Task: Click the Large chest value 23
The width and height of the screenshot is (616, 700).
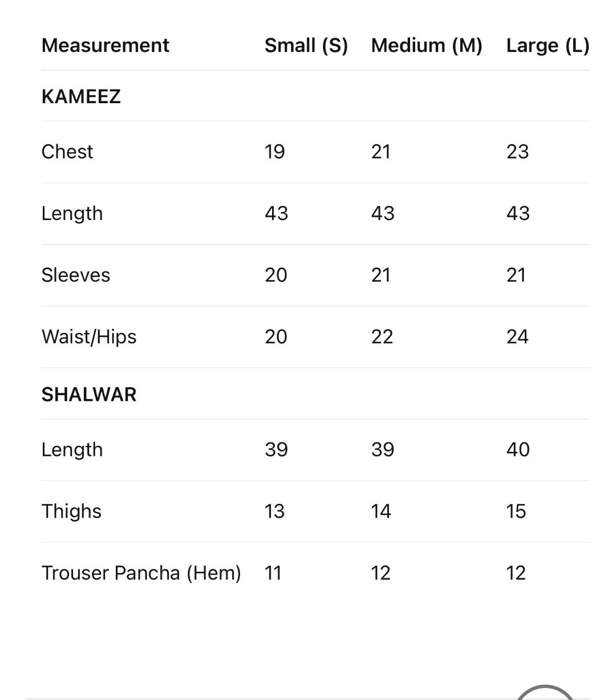Action: point(517,152)
